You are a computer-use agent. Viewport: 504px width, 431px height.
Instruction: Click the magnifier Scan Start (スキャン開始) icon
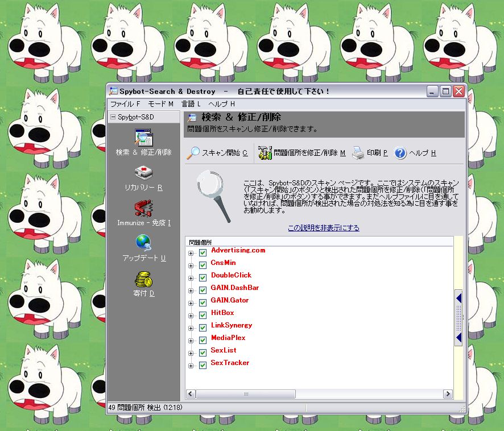[194, 152]
